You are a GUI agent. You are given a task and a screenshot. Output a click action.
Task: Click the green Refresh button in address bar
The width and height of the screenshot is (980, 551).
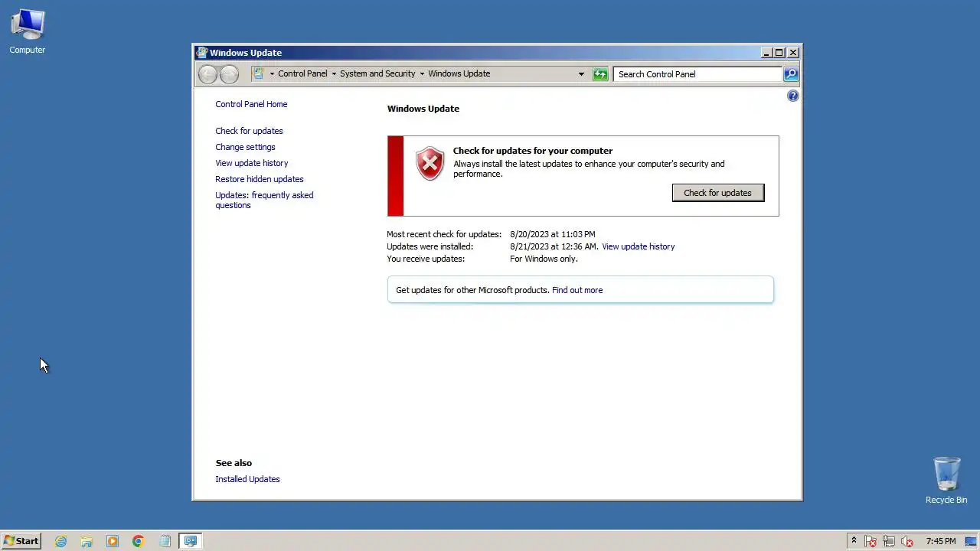pyautogui.click(x=600, y=74)
